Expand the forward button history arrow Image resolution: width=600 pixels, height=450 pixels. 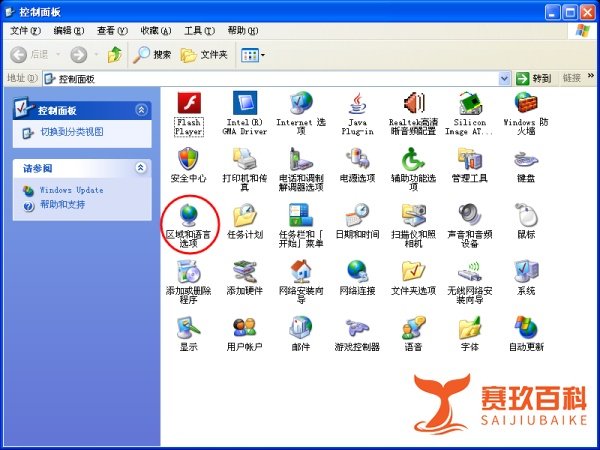click(x=96, y=55)
